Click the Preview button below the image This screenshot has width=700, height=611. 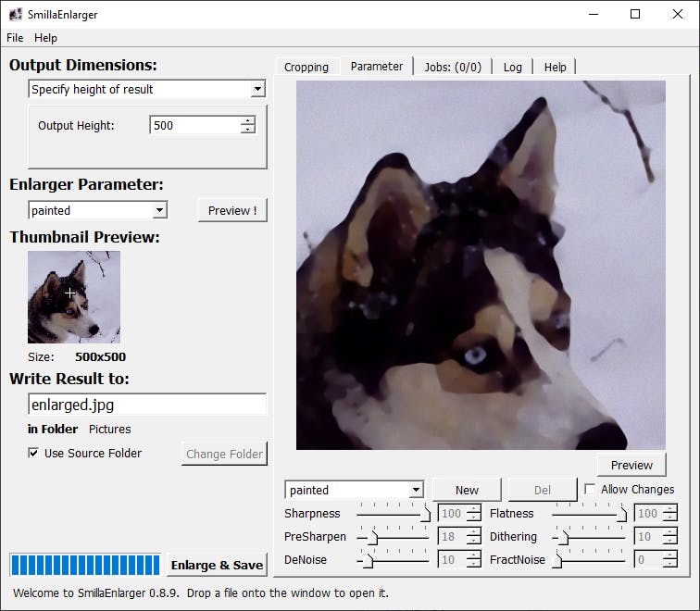click(x=631, y=465)
